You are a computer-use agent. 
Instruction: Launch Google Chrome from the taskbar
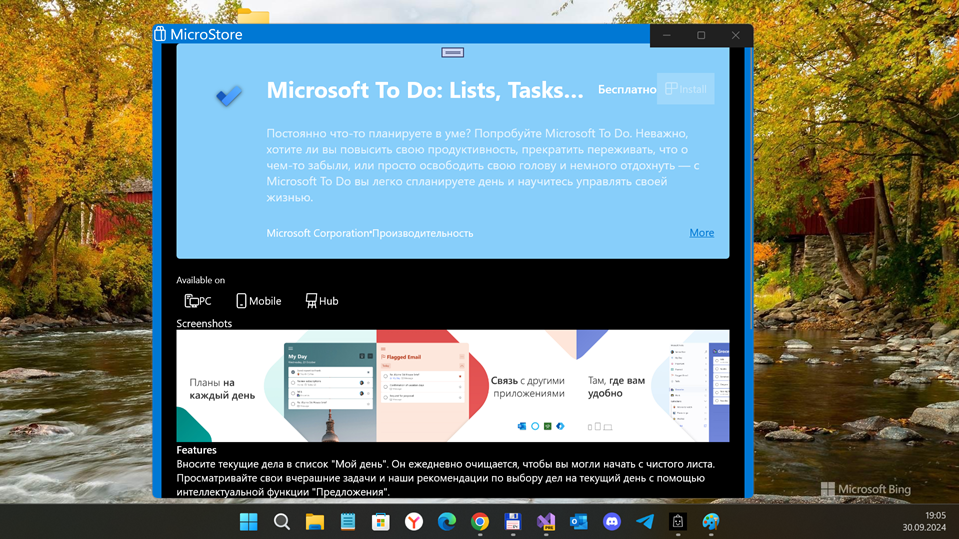[480, 522]
